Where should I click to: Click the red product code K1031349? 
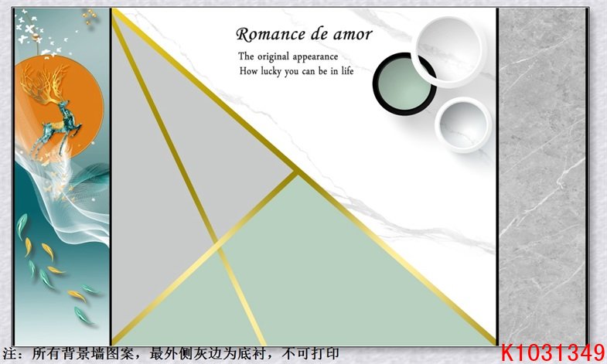click(x=552, y=352)
